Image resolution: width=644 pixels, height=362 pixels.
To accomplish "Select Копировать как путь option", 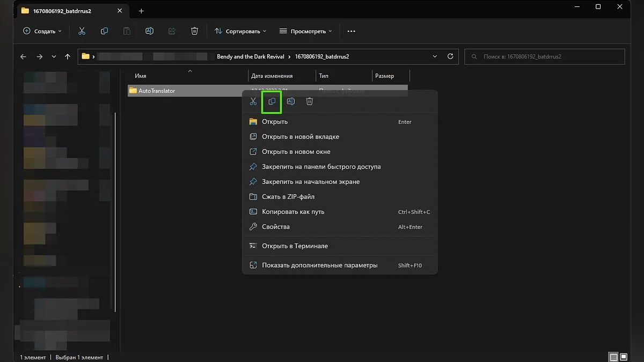I will click(292, 212).
